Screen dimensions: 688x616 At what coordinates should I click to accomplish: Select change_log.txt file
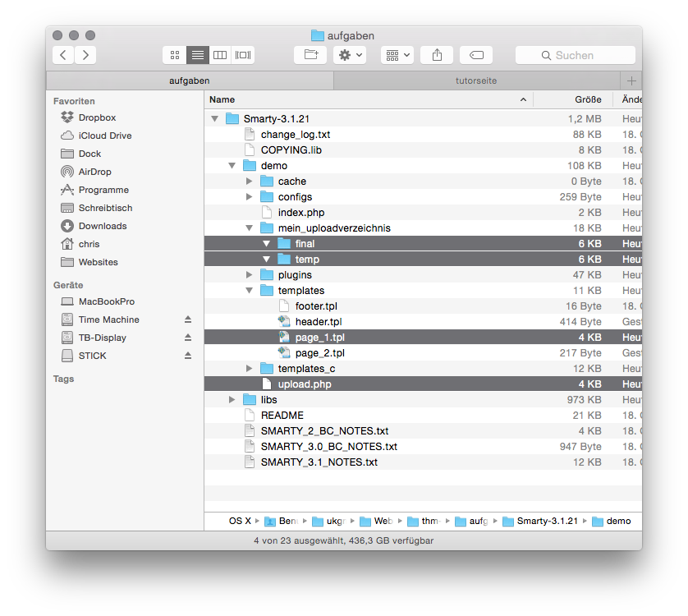(423, 135)
